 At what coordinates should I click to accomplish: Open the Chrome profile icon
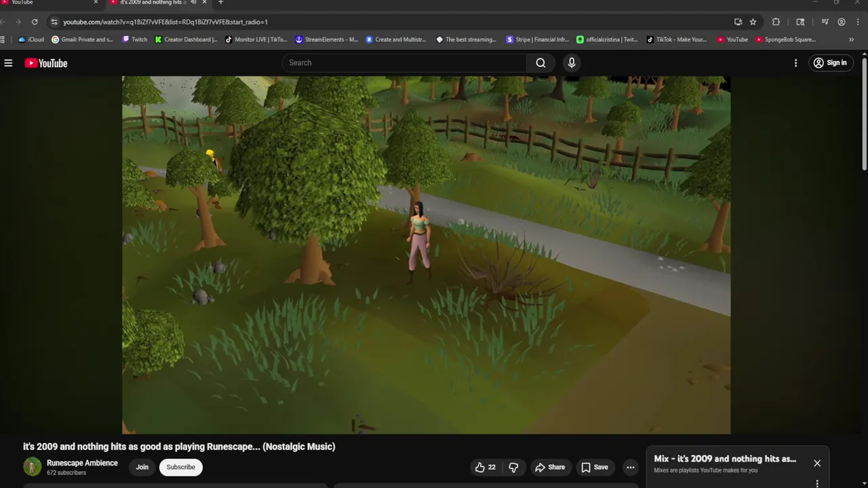tap(842, 22)
